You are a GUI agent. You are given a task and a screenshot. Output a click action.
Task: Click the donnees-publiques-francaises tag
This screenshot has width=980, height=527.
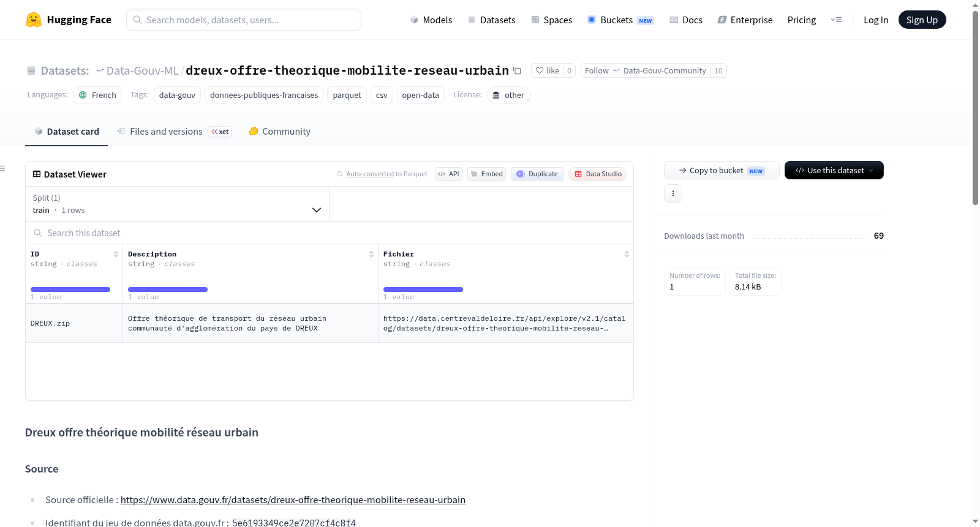coord(264,95)
